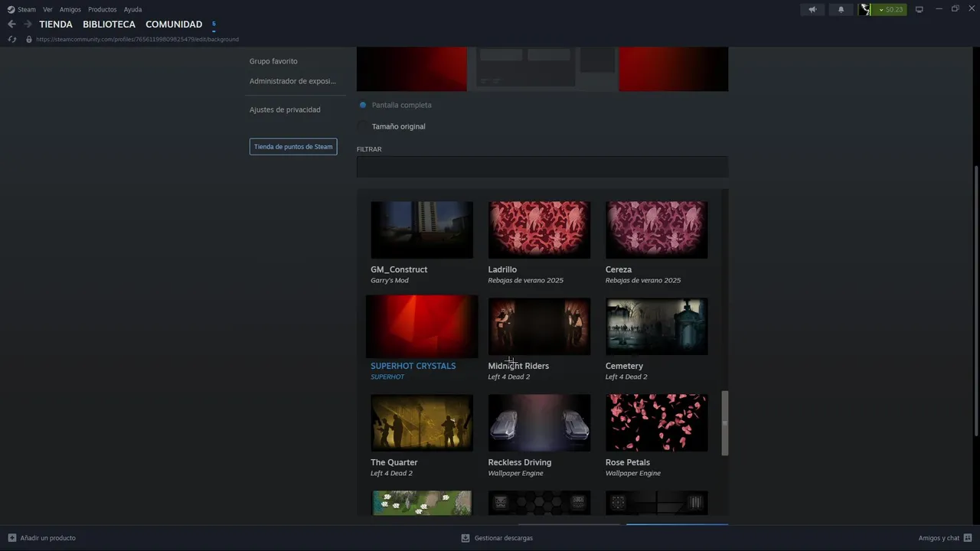The height and width of the screenshot is (551, 980).
Task: Select the Pantalla completa radio option
Action: tap(363, 105)
